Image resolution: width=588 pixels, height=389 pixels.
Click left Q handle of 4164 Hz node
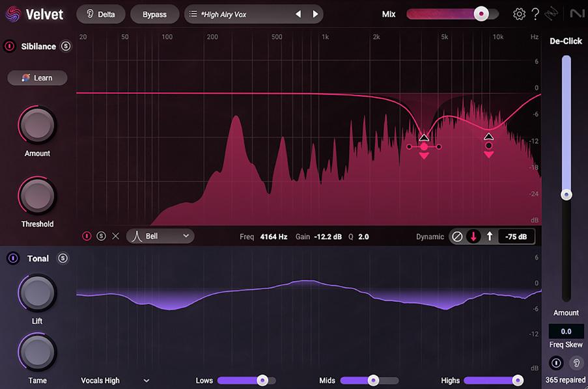pos(409,147)
